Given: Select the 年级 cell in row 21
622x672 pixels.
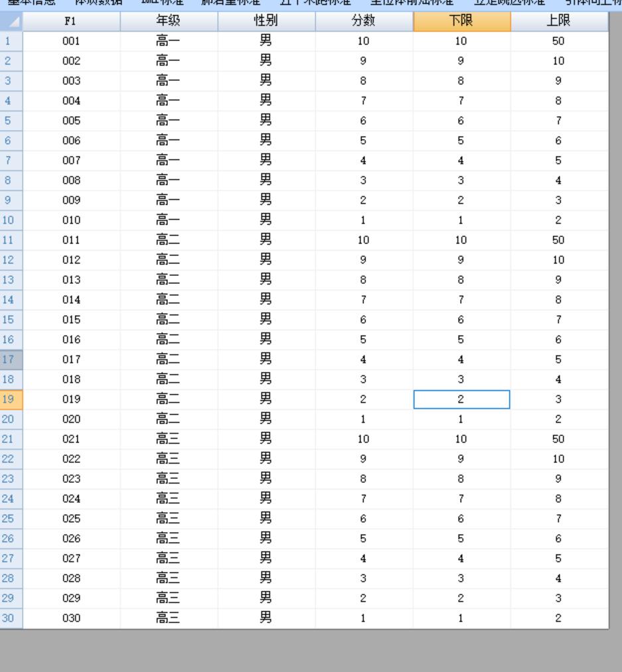Looking at the screenshot, I should [x=169, y=439].
